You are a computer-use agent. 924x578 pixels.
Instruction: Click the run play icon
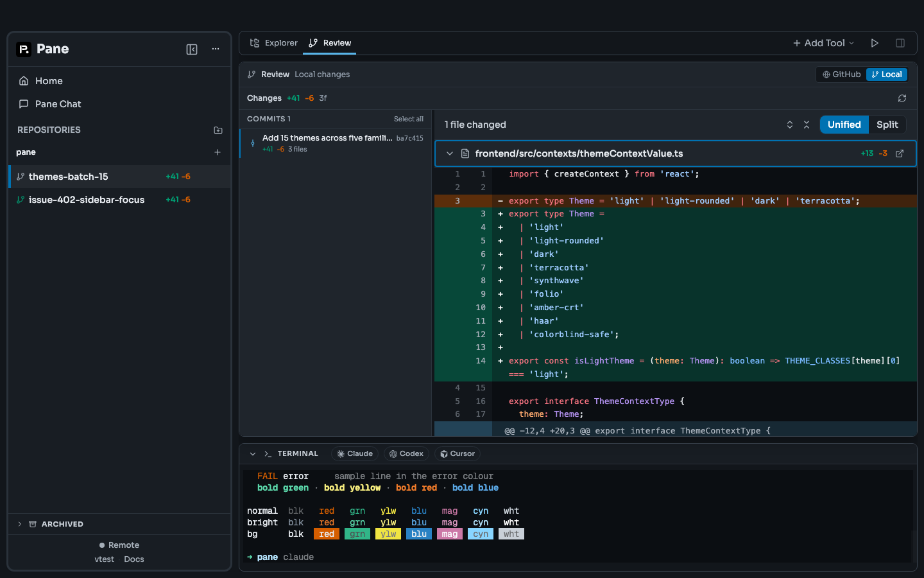pos(875,43)
